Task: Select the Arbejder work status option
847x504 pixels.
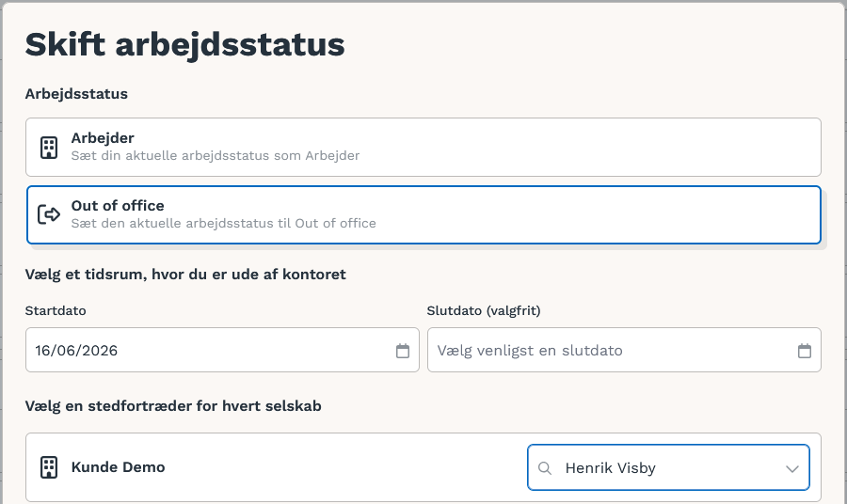Action: [x=423, y=147]
